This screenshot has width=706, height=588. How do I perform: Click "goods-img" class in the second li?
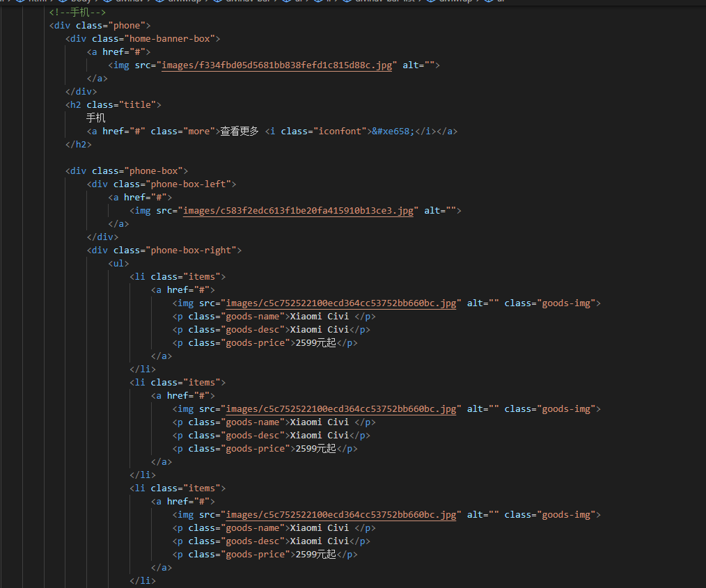coord(566,409)
